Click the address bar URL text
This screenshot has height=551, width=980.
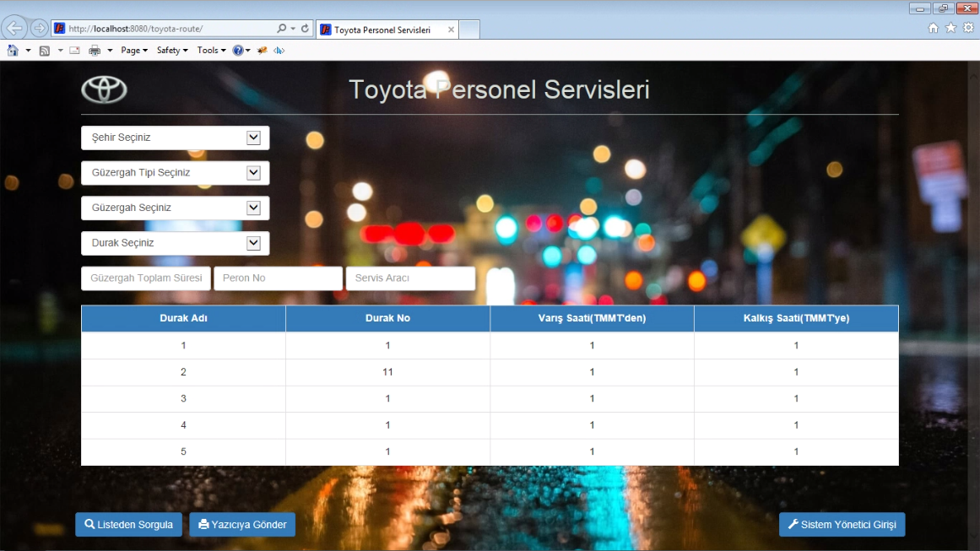[x=136, y=29]
